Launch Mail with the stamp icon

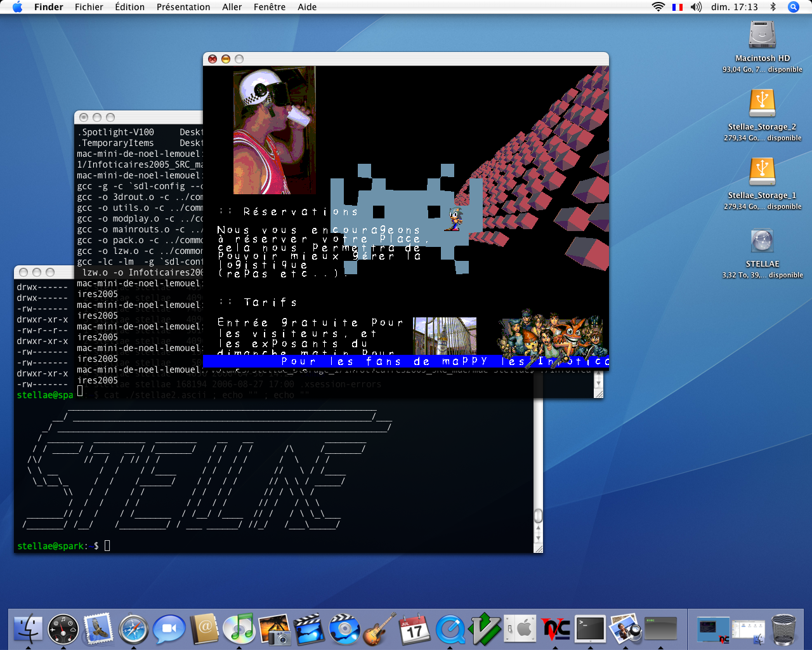(x=98, y=629)
